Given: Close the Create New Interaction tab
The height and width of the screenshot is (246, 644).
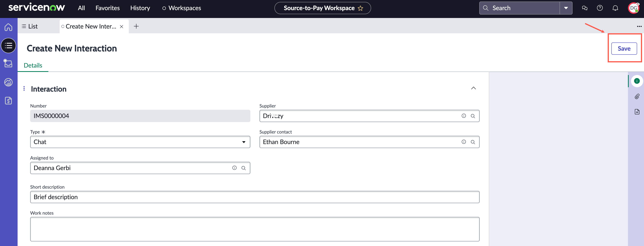Looking at the screenshot, I should (122, 27).
